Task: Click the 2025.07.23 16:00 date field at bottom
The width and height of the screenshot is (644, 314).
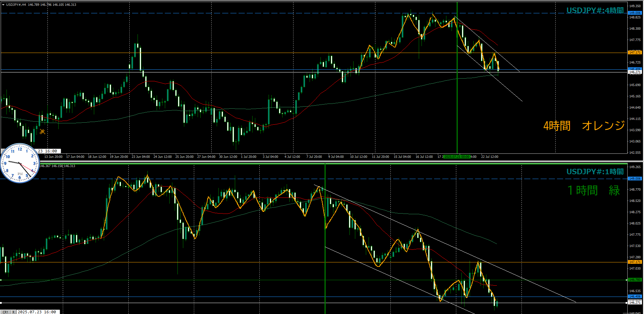Action: [37, 312]
